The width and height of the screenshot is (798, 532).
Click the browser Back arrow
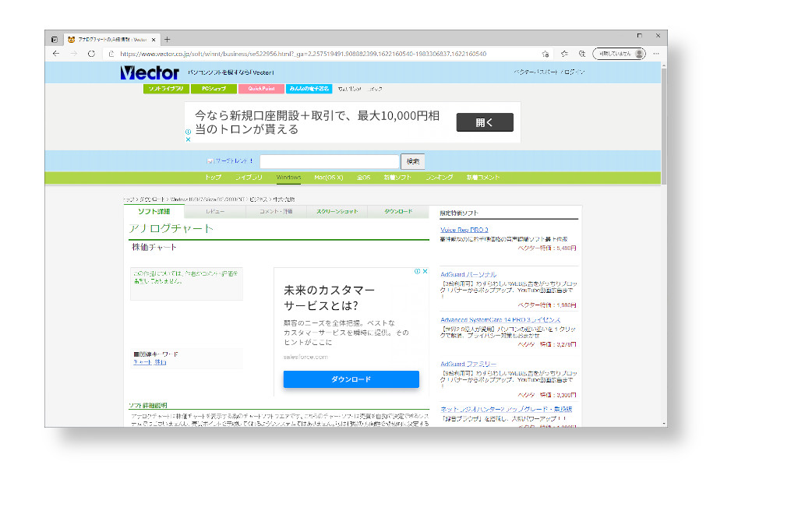click(x=56, y=54)
